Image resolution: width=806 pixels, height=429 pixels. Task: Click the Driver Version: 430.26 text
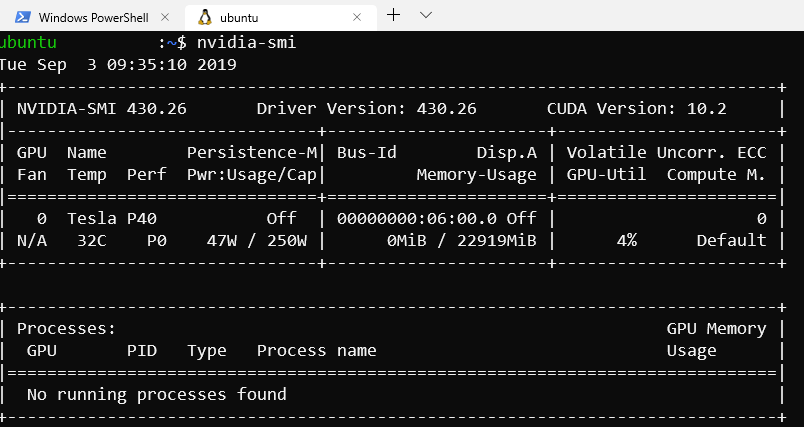366,108
